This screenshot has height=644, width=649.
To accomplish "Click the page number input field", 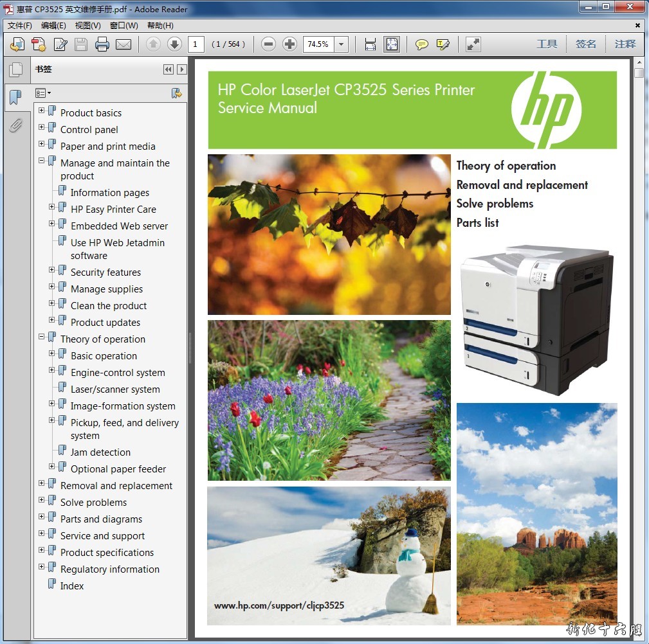I will (196, 44).
